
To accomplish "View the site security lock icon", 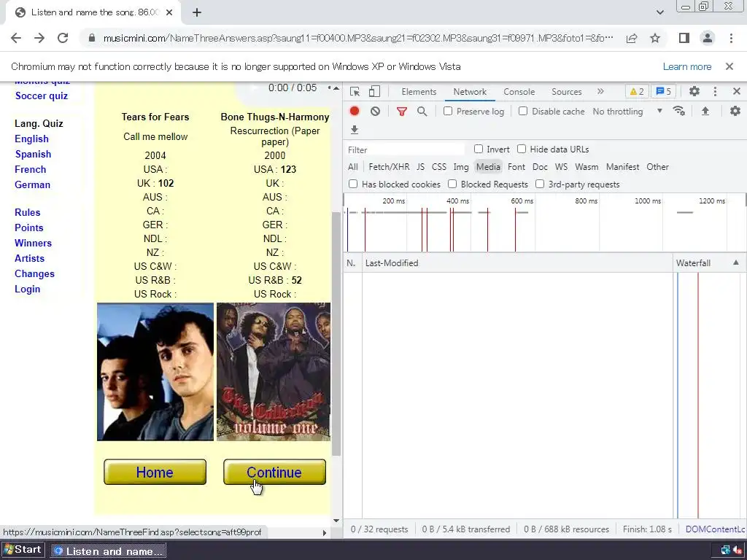I will (92, 38).
